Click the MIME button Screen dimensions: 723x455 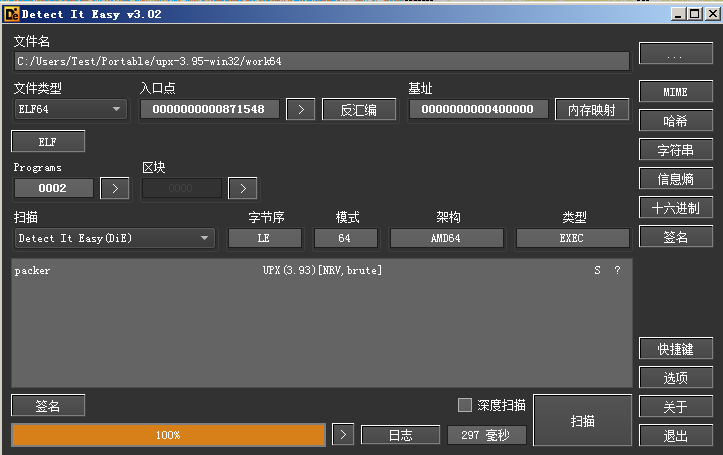click(676, 92)
